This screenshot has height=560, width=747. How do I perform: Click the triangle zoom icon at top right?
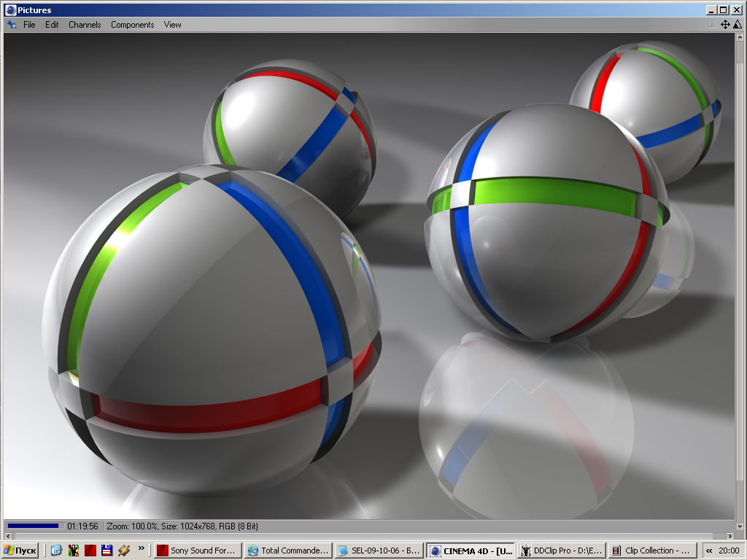point(737,24)
